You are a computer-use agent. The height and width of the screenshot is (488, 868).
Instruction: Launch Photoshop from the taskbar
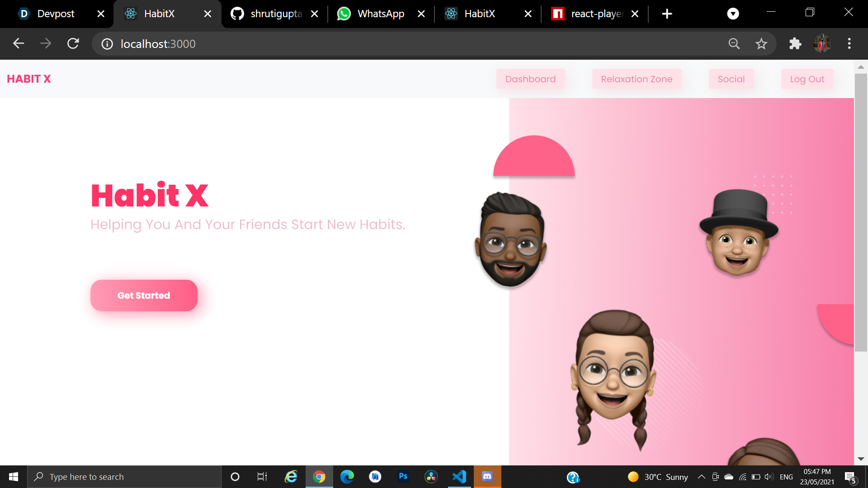click(403, 477)
